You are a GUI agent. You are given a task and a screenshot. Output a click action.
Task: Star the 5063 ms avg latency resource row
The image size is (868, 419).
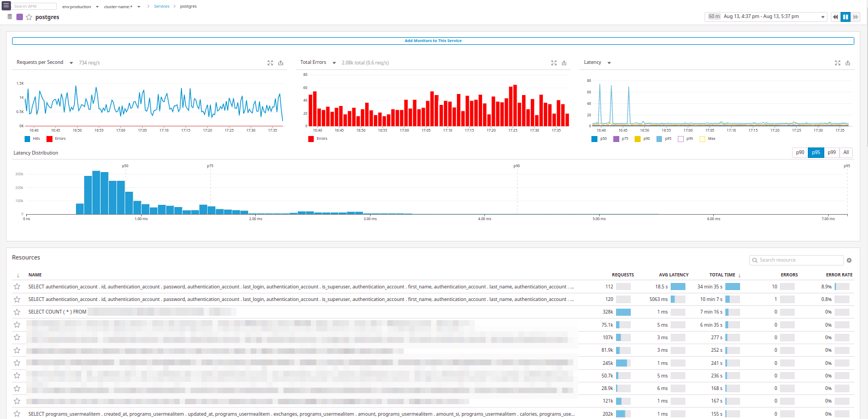17,299
